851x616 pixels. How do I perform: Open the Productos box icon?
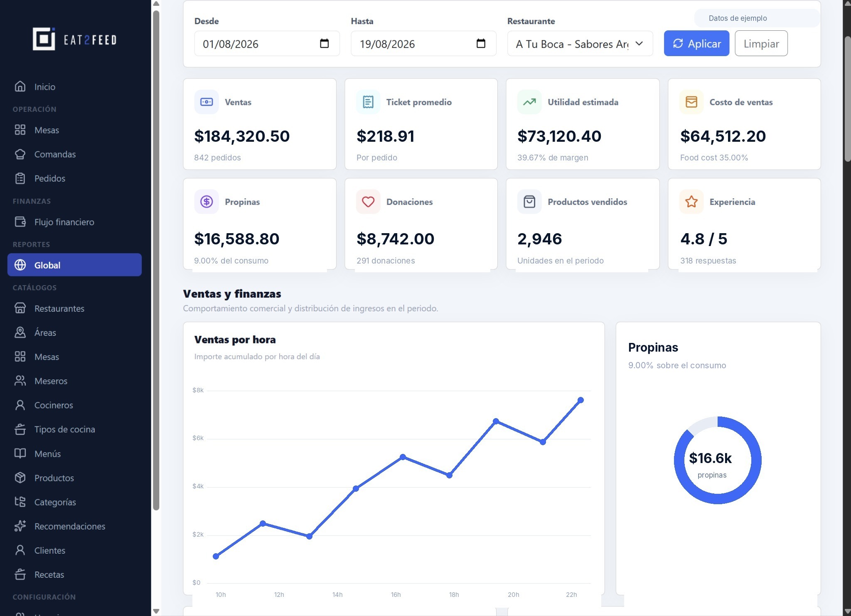click(x=20, y=478)
